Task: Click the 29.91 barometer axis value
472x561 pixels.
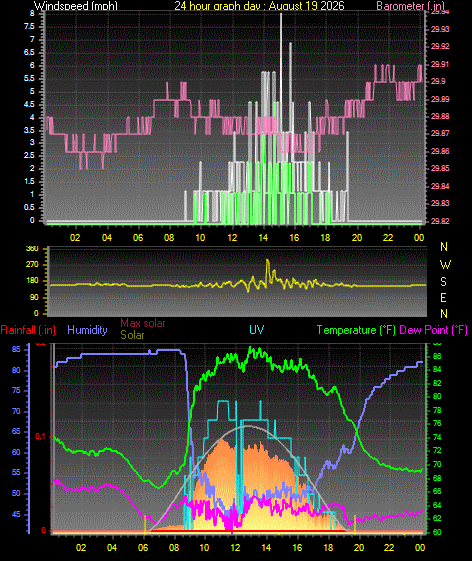Action: (440, 64)
